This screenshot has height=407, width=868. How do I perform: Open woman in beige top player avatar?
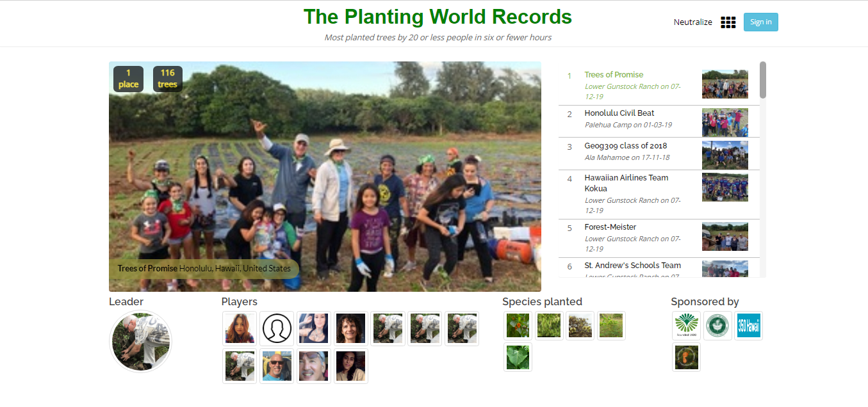pos(351,366)
